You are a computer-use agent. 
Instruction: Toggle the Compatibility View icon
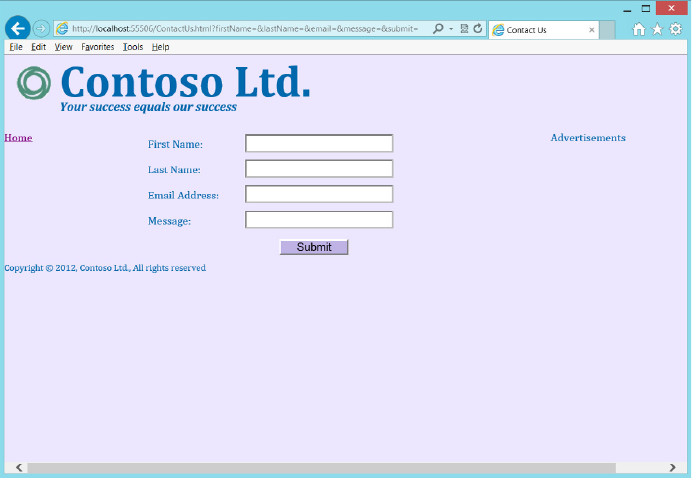(464, 29)
